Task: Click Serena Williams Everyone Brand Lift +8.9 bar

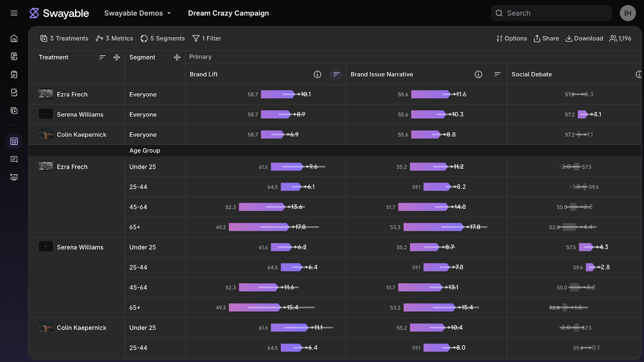Action: (276, 115)
